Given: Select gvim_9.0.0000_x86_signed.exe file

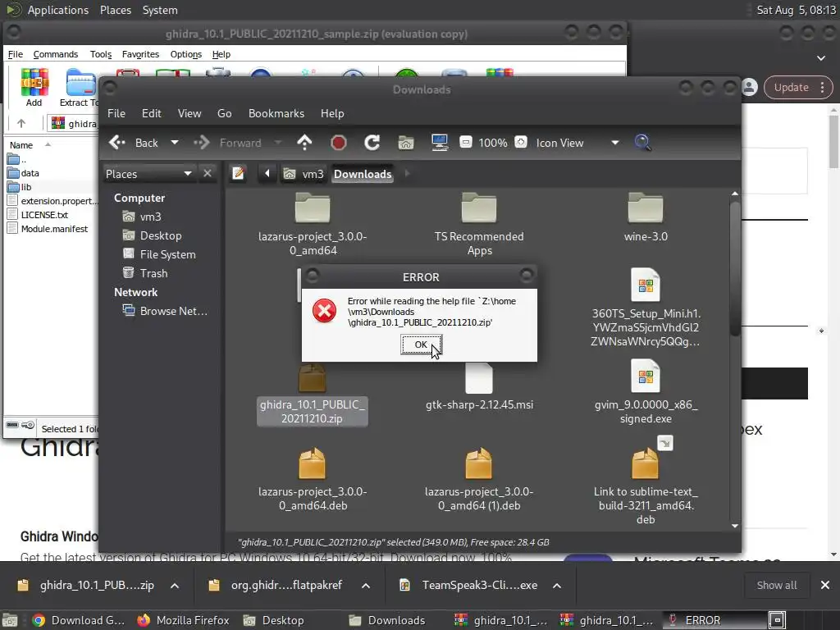Looking at the screenshot, I should (646, 392).
